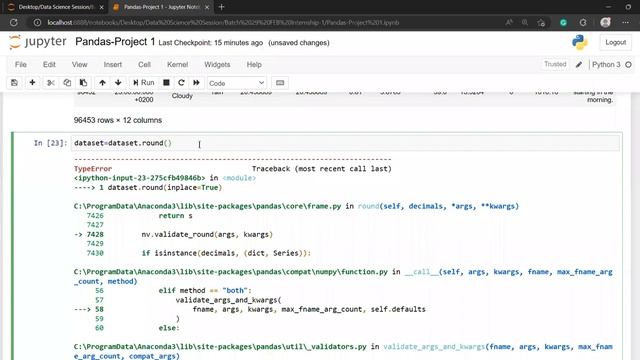
Task: Click the Last Checkpoint text
Action: click(x=211, y=42)
